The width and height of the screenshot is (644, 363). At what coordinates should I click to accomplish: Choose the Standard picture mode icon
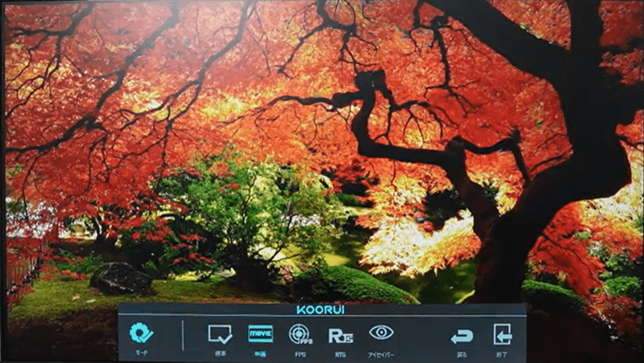[x=220, y=334]
